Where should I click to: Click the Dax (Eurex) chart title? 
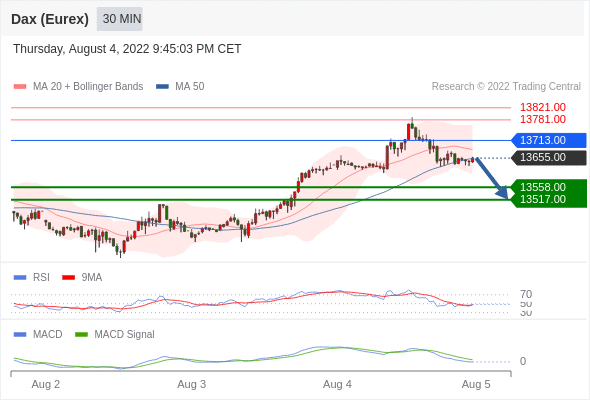point(50,19)
